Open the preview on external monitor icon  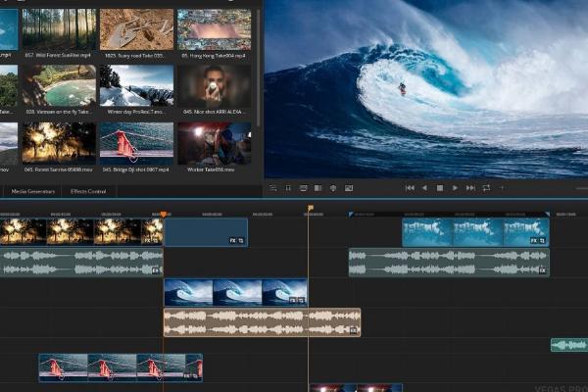click(x=303, y=188)
